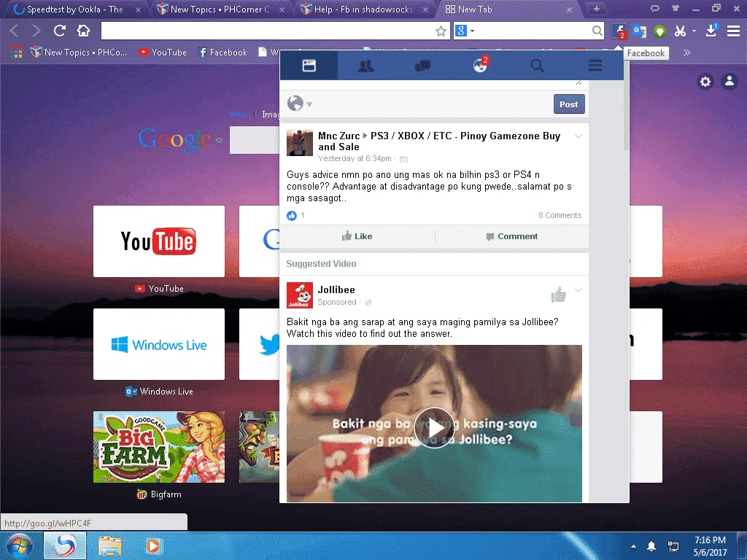Viewport: 747px width, 560px height.
Task: Switch to Speedtest by Ookla tab
Action: 75,9
